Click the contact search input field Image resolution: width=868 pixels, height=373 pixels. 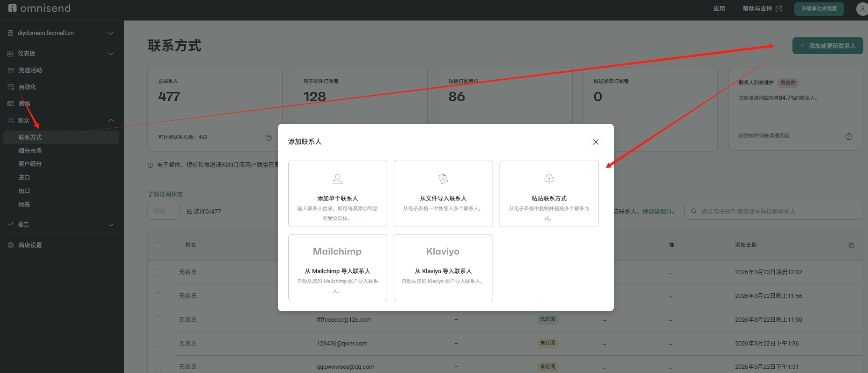(774, 211)
